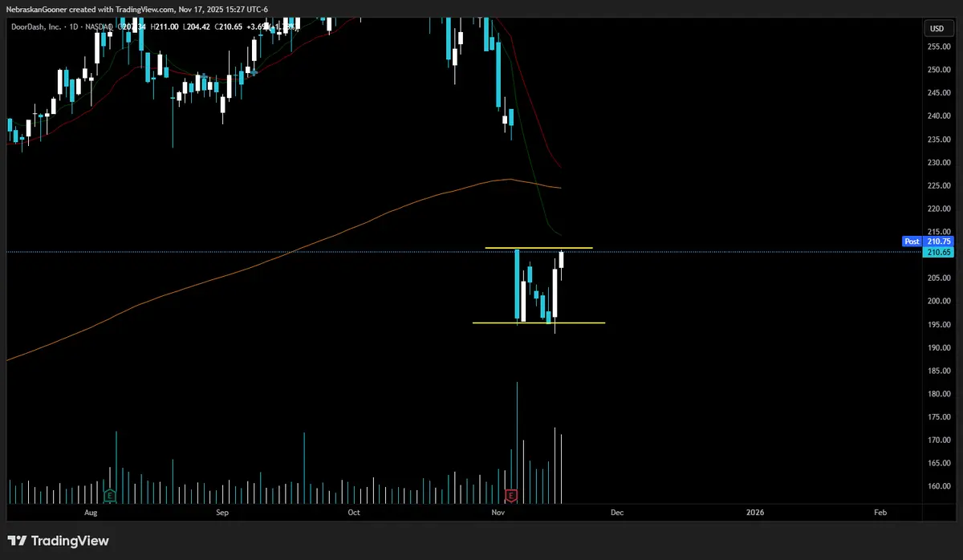Screen dimensions: 963x560
Task: Click the 160.00 price axis label
Action: pyautogui.click(x=939, y=487)
